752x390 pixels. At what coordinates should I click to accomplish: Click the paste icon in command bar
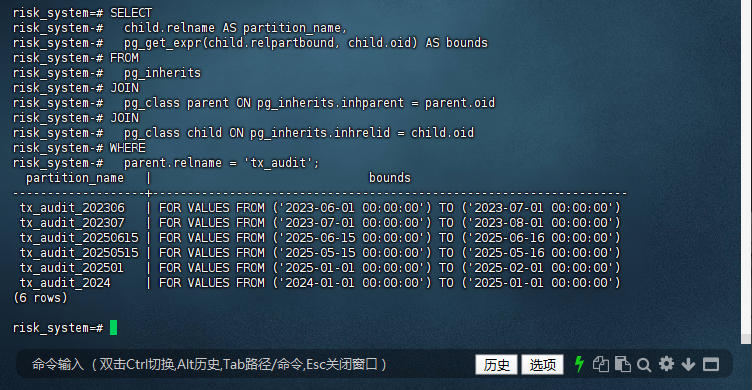pyautogui.click(x=623, y=364)
